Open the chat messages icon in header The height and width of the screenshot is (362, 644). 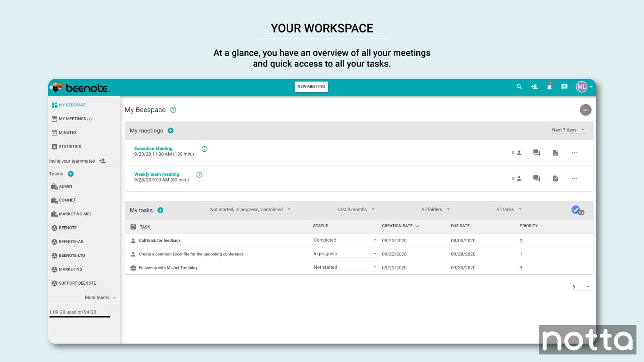click(x=564, y=87)
